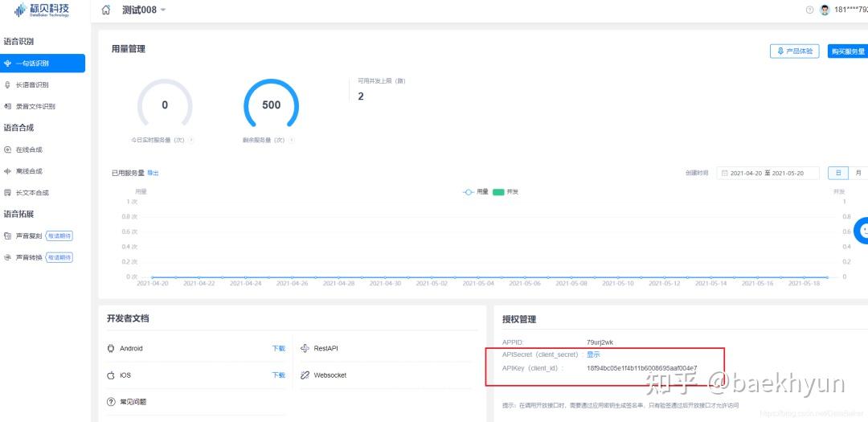This screenshot has width=868, height=422.
Task: Click the 授权管理 heading
Action: [x=518, y=320]
